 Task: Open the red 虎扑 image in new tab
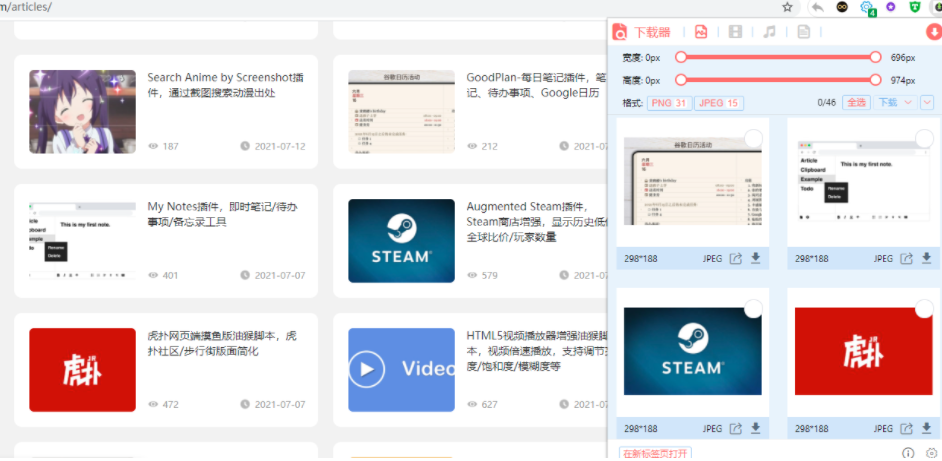tap(907, 429)
